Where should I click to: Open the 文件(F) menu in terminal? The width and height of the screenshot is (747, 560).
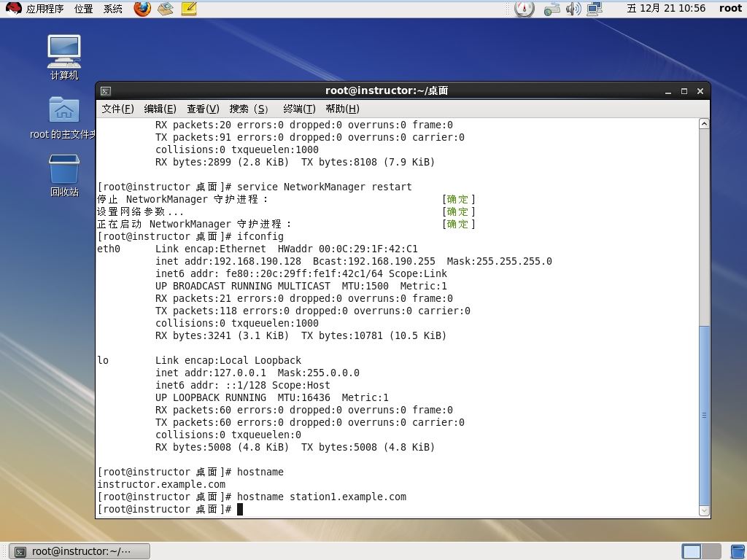click(x=117, y=109)
